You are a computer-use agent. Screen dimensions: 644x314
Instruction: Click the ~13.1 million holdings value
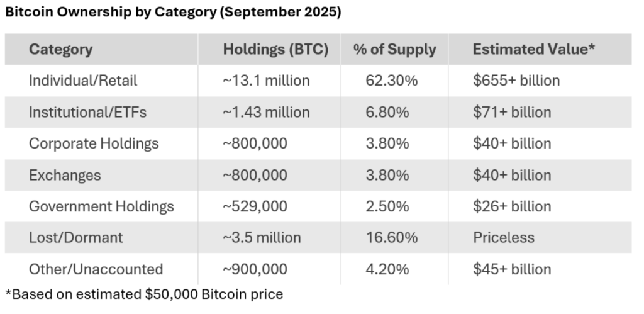coord(266,81)
